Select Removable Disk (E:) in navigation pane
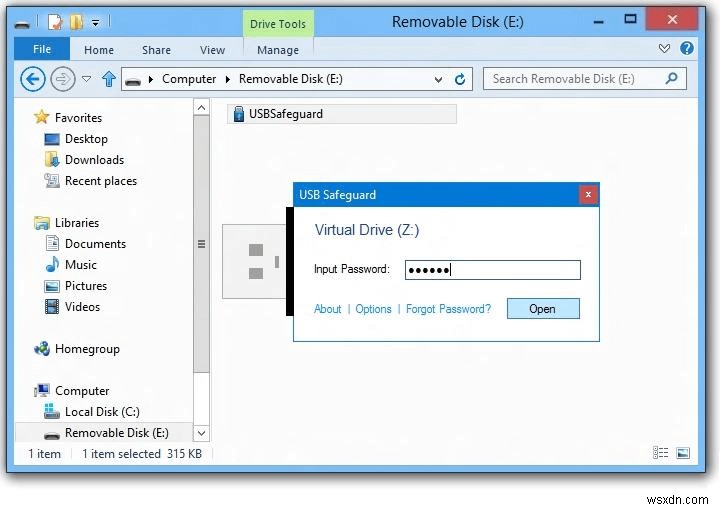Image resolution: width=720 pixels, height=510 pixels. coord(104,433)
